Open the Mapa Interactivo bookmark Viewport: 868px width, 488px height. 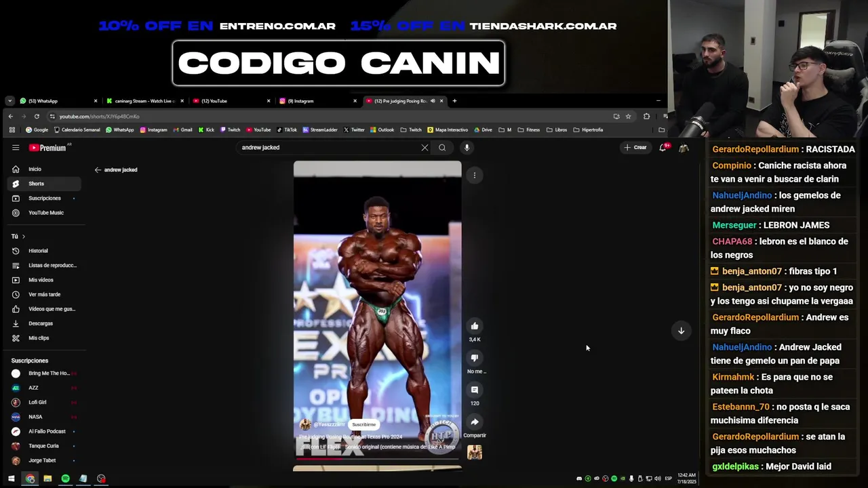pos(448,129)
